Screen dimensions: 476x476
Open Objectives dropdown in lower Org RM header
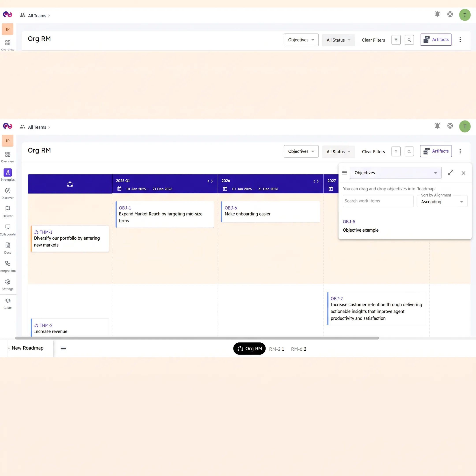tap(301, 151)
